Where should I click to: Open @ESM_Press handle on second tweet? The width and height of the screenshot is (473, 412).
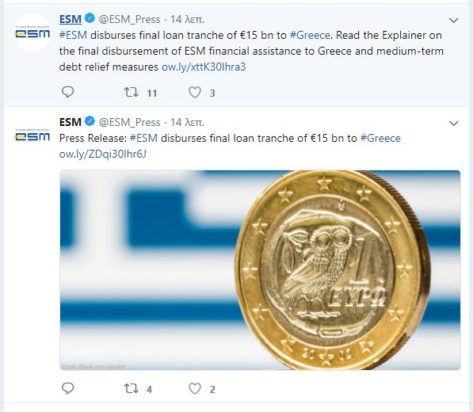pos(129,122)
